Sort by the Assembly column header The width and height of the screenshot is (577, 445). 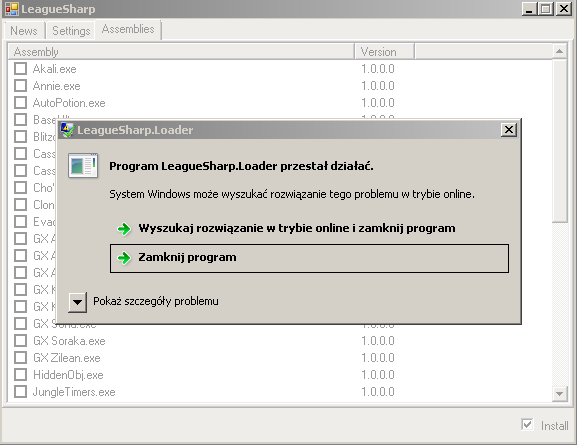[181, 52]
